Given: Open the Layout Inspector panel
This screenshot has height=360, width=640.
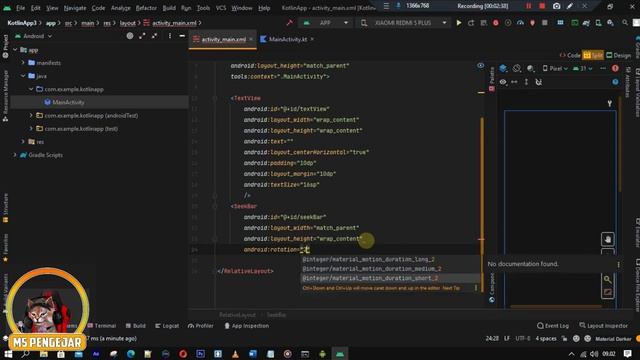Looking at the screenshot, I should (x=603, y=326).
